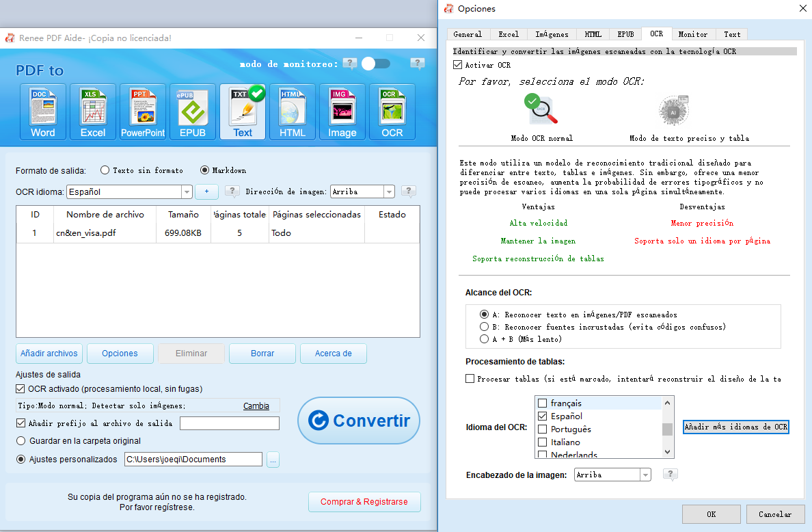The image size is (812, 532).
Task: Switch to the Monitor tab
Action: click(693, 34)
